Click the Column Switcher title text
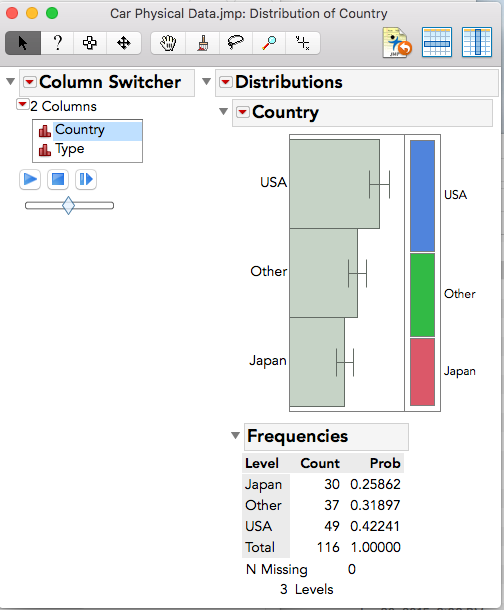 tap(110, 82)
